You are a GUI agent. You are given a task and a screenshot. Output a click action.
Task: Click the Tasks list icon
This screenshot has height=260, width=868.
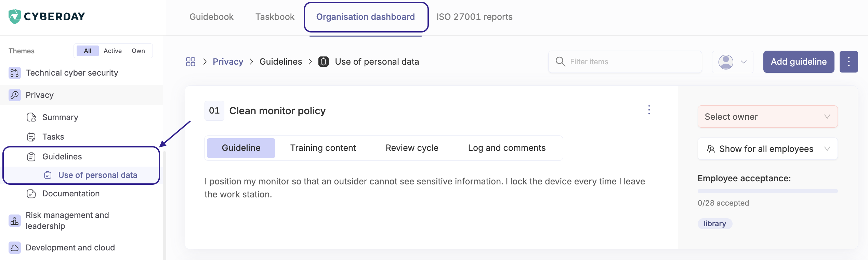31,137
